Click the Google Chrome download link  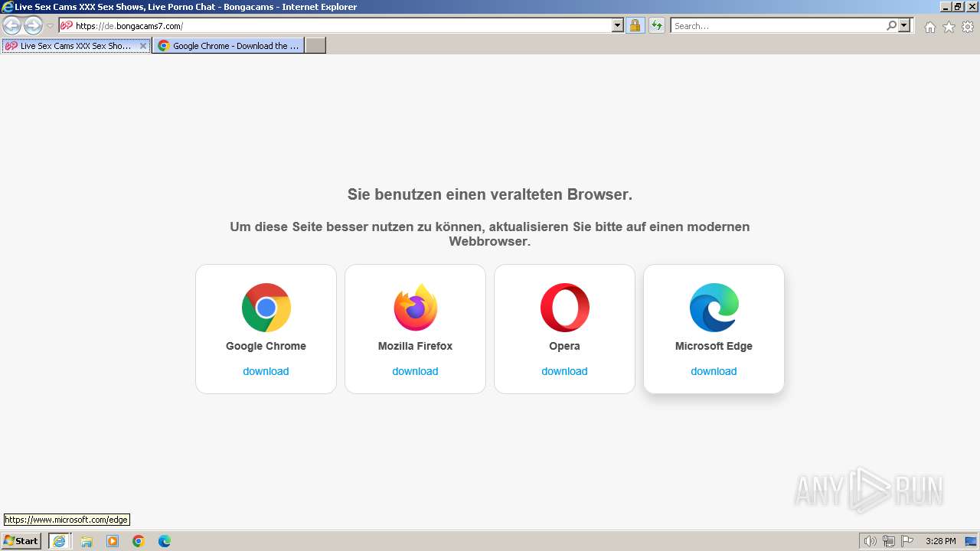[266, 371]
